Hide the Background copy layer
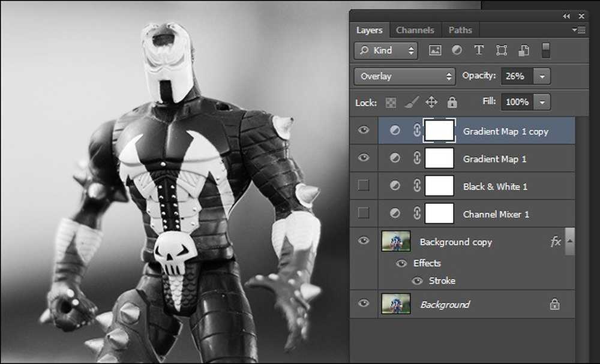The width and height of the screenshot is (600, 364). point(364,241)
